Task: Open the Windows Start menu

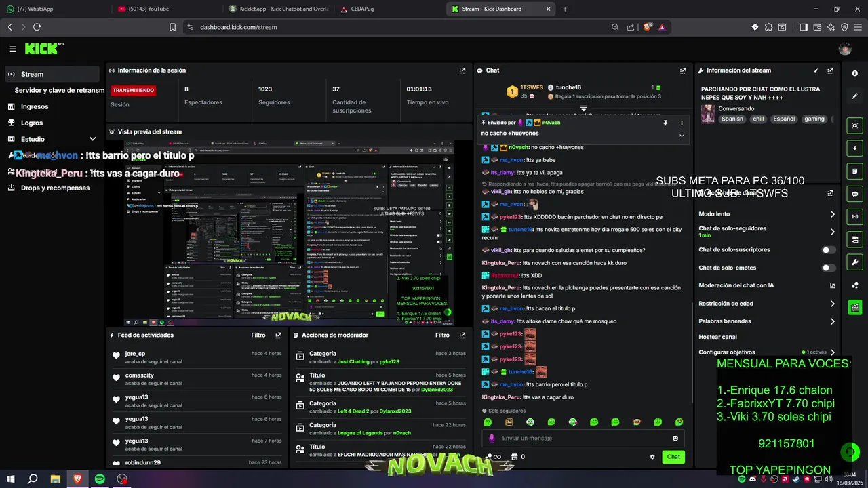Action: 10,479
